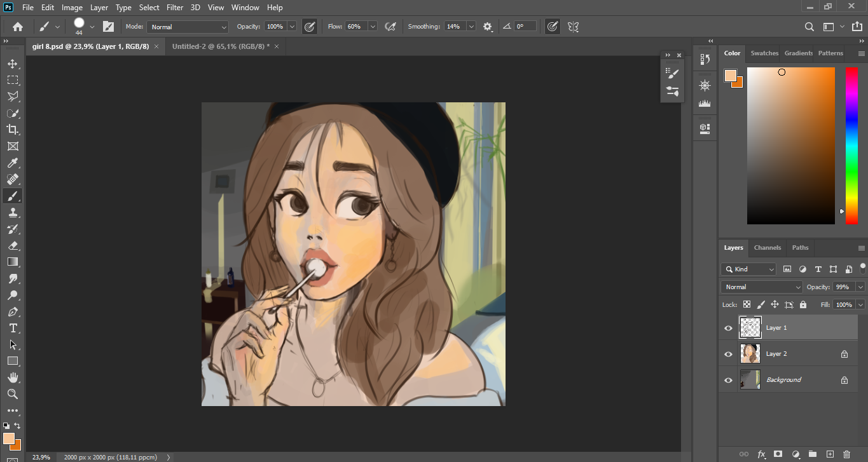Screen dimensions: 868x462
Task: Enable airbrush-style build-up
Action: 390,27
